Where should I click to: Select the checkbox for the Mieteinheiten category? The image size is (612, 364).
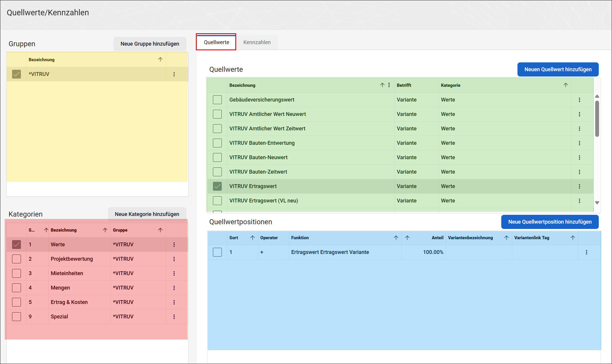[16, 273]
